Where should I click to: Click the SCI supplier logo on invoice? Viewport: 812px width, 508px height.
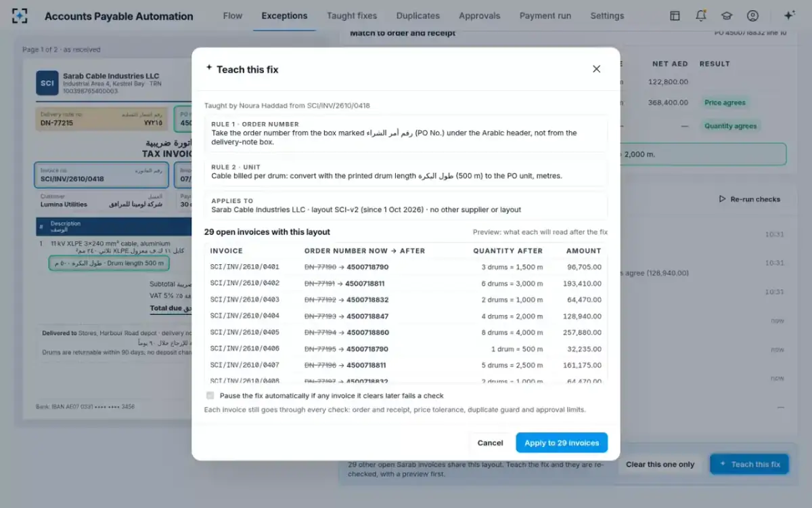47,83
